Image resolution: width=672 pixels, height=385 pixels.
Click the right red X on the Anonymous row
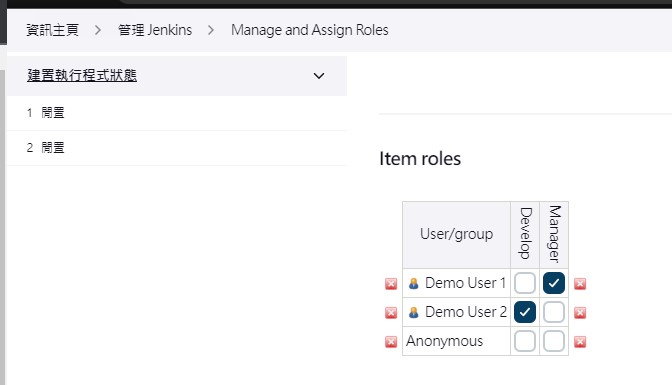pyautogui.click(x=580, y=342)
